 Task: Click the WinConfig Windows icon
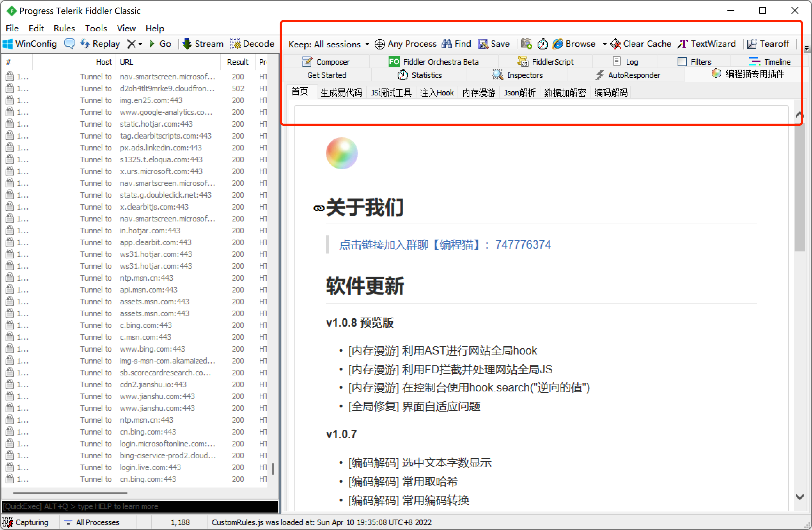pos(8,44)
